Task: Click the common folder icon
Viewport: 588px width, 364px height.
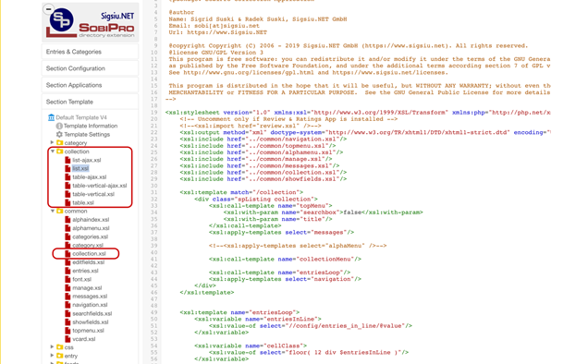Action: pos(59,211)
